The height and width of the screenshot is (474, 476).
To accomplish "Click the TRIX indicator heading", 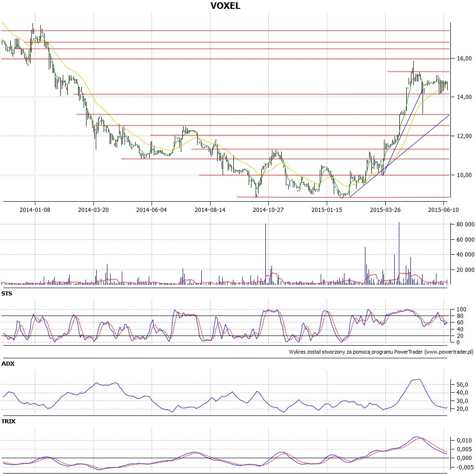I will pos(8,421).
